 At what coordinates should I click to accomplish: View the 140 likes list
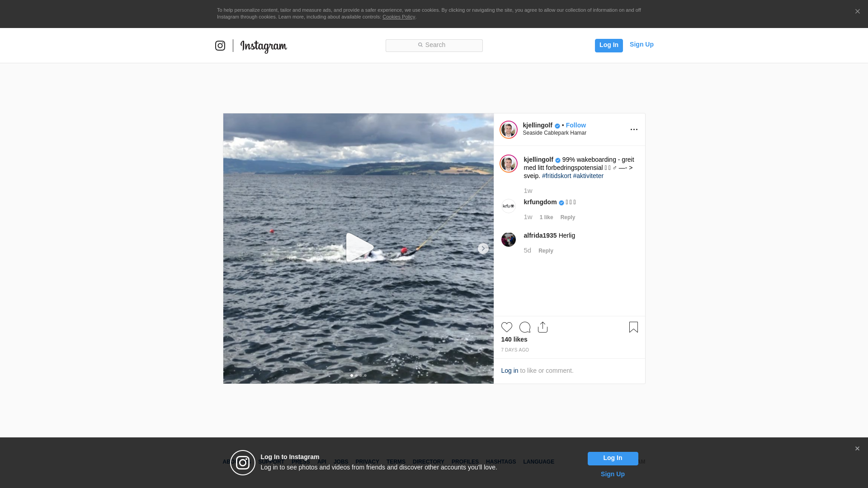coord(514,339)
